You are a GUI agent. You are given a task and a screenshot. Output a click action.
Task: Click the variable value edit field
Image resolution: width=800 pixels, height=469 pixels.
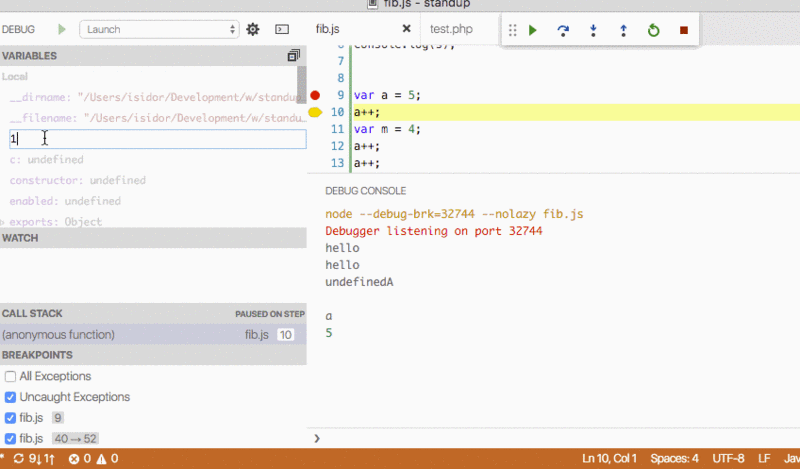(x=158, y=139)
